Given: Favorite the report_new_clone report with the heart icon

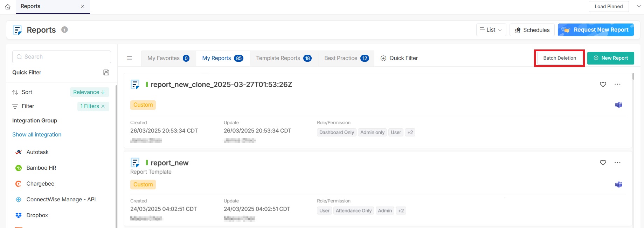Looking at the screenshot, I should tap(603, 85).
